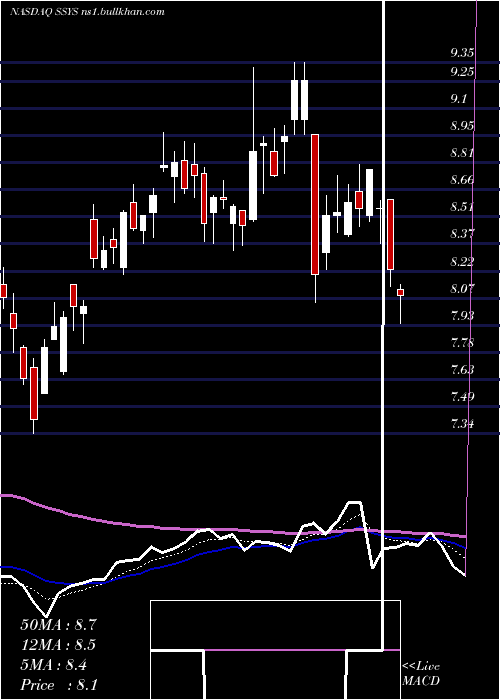Click the 7.49 price axis label
The width and height of the screenshot is (500, 700).
[x=462, y=396]
